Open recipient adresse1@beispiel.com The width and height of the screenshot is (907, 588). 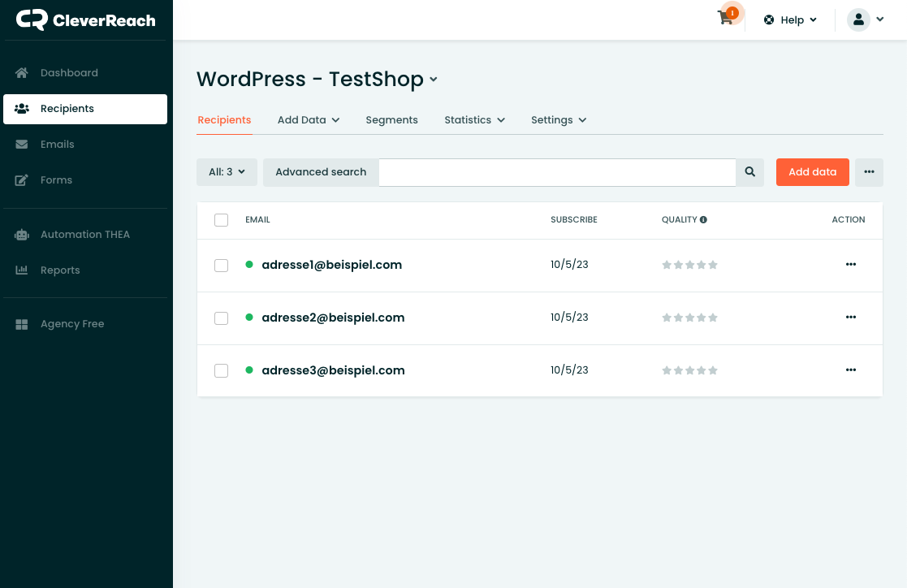[331, 265]
